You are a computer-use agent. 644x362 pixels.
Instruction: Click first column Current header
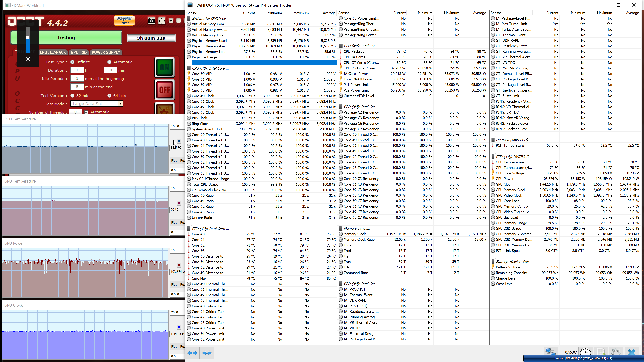pos(249,13)
